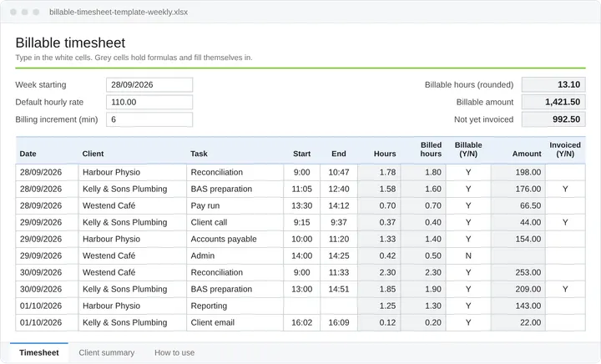Click the file title billable-timesheet-template-weekly.xlsx
This screenshot has height=364, width=601.
[119, 12]
